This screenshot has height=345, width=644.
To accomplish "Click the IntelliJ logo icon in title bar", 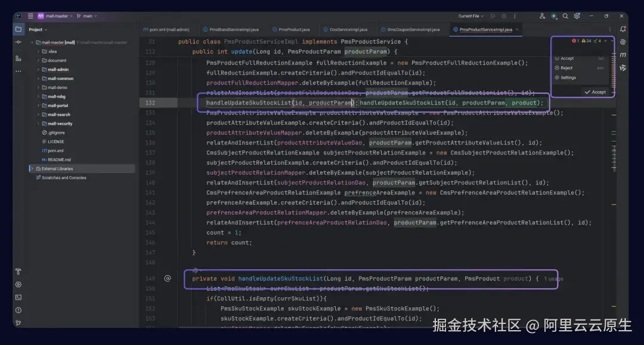I will (x=18, y=16).
